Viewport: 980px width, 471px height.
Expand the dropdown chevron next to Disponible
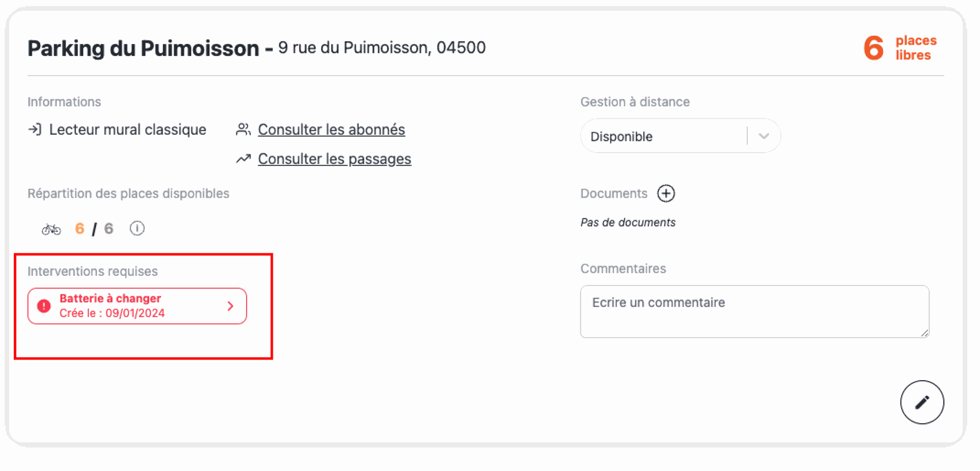pyautogui.click(x=764, y=136)
